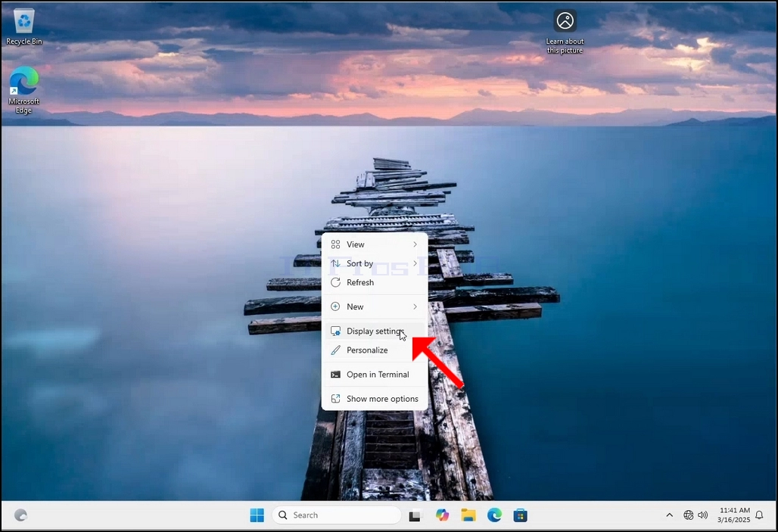
Task: Click the Sort by arrows icon
Action: pyautogui.click(x=335, y=263)
